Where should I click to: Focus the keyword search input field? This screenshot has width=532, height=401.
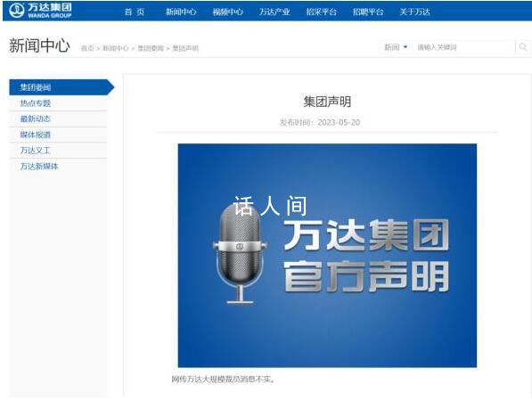pos(463,47)
